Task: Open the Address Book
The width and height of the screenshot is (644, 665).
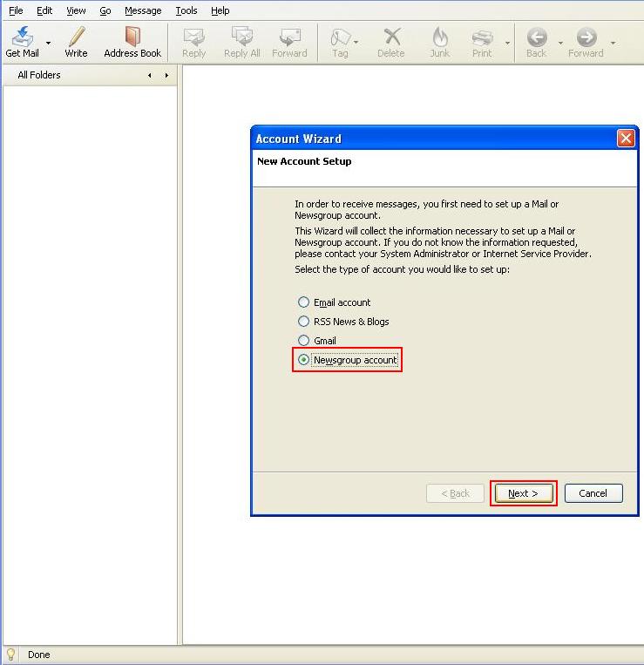Action: [132, 37]
